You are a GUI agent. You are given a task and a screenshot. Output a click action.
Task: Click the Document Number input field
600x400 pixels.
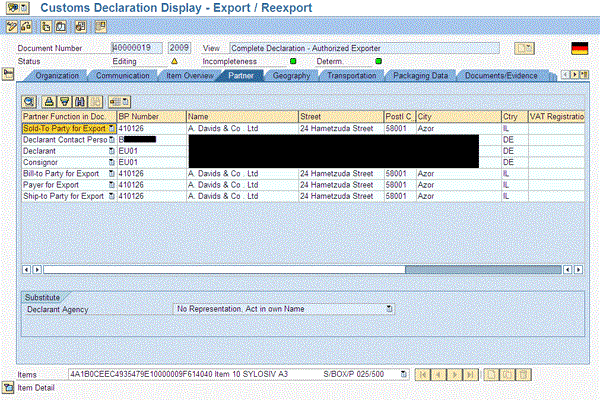137,47
